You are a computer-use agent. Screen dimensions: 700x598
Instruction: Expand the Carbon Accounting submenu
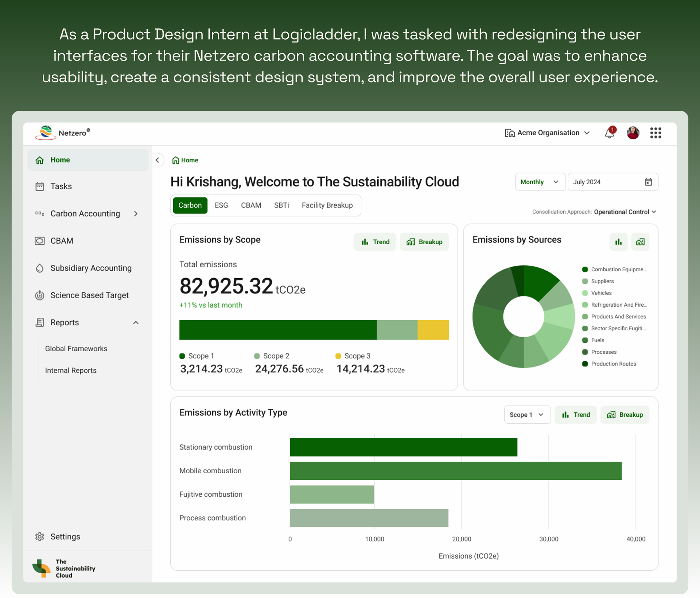[x=136, y=214]
